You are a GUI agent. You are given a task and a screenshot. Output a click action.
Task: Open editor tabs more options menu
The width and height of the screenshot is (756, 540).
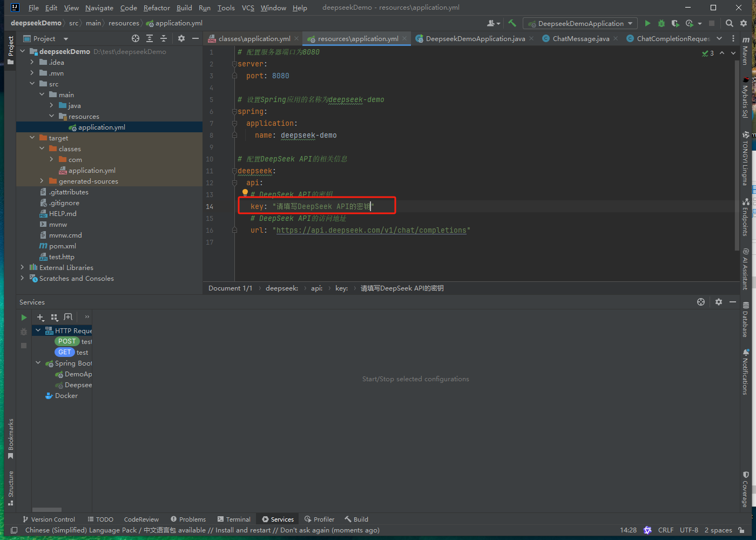tap(733, 38)
